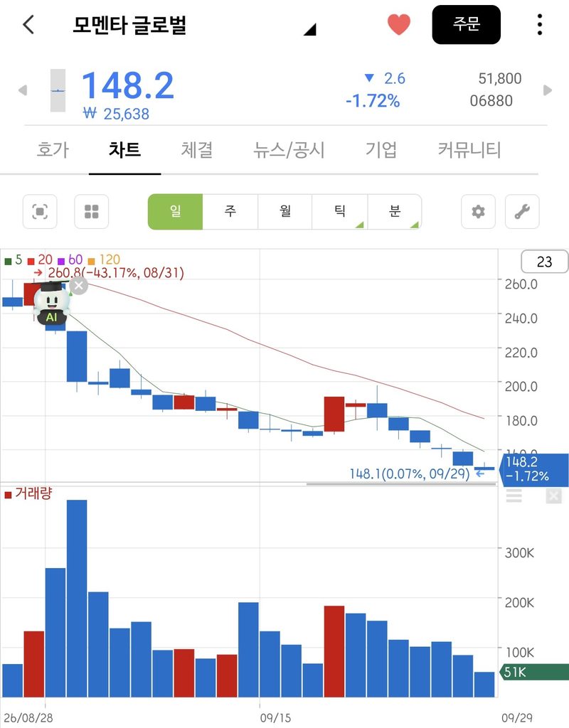569x728 pixels.
Task: Tap the green 51K volume tag
Action: tap(534, 672)
